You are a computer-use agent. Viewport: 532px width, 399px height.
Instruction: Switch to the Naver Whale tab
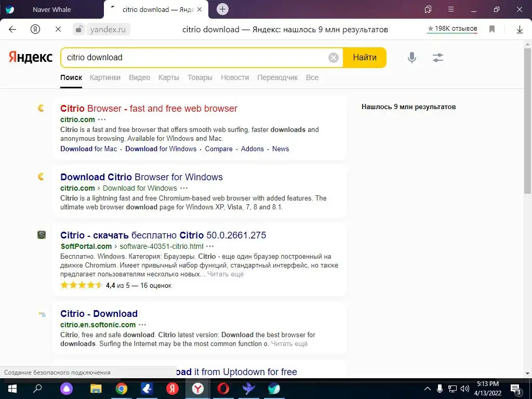[x=51, y=9]
